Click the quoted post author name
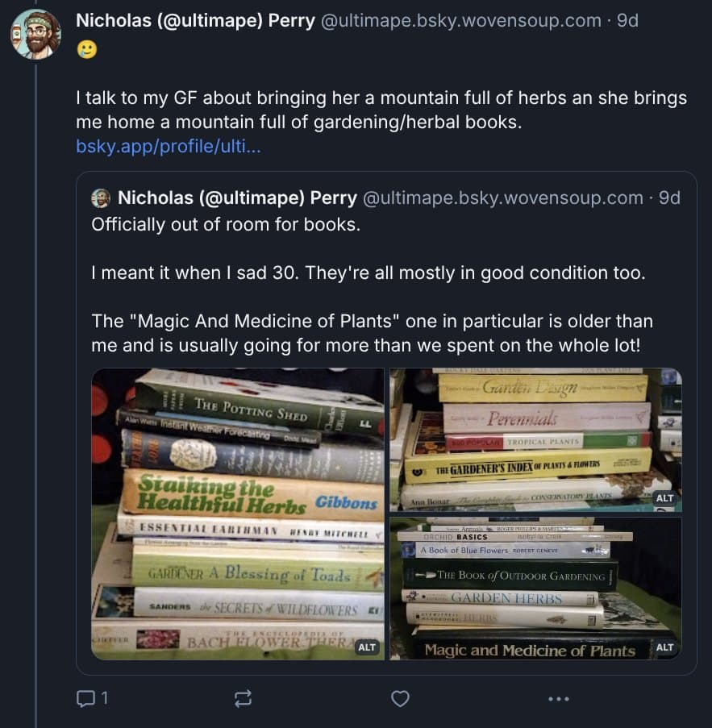Image resolution: width=712 pixels, height=728 pixels. click(x=237, y=198)
